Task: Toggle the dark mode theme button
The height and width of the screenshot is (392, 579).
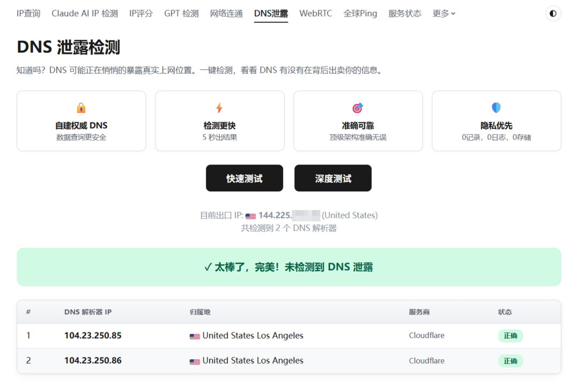Action: [x=553, y=13]
